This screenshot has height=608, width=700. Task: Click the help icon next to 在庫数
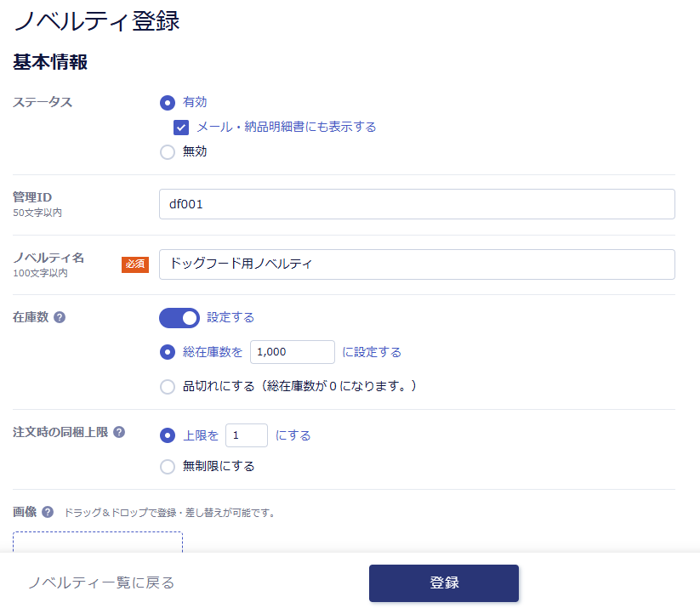(x=60, y=317)
